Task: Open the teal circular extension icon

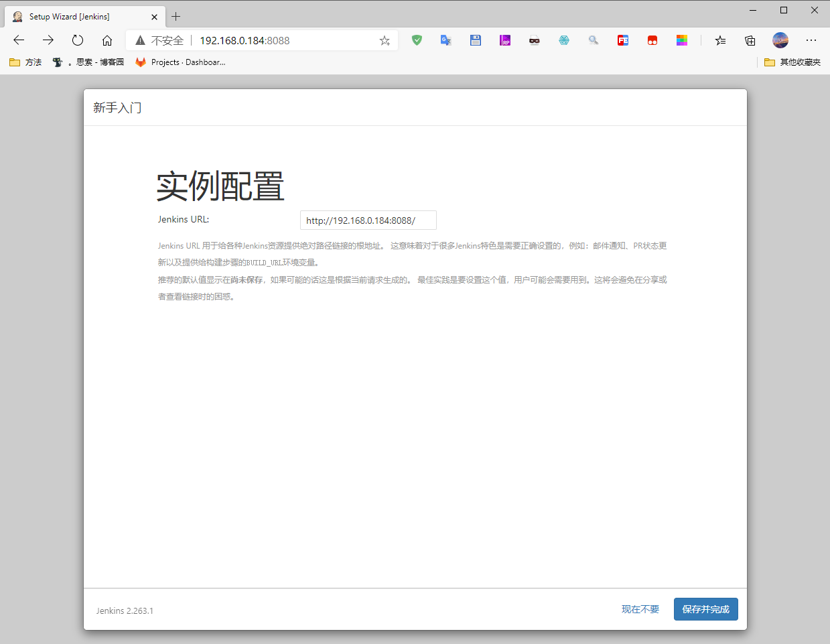Action: pos(564,40)
